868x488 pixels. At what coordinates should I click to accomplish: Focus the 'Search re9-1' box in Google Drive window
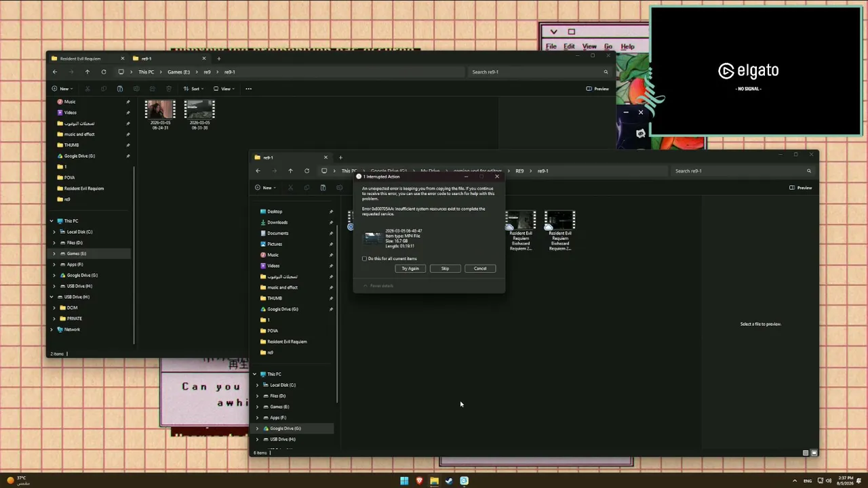743,171
